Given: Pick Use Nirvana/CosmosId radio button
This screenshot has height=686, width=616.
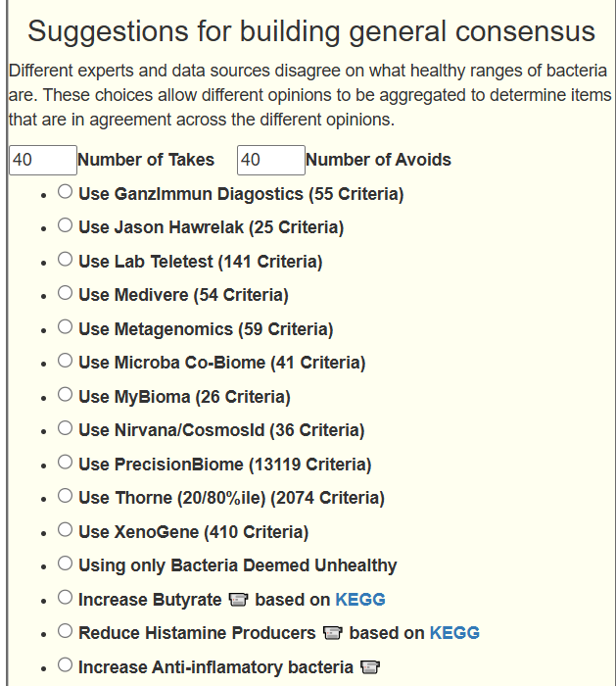Looking at the screenshot, I should pos(65,428).
